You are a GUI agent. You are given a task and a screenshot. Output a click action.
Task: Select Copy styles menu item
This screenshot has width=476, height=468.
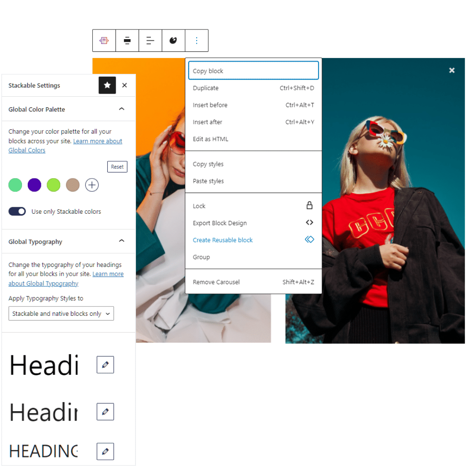point(253,164)
